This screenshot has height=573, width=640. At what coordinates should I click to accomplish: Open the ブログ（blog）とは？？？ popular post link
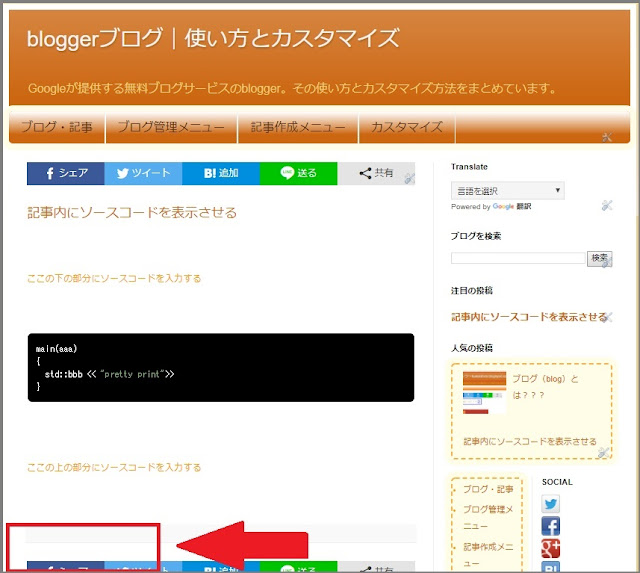tap(545, 387)
